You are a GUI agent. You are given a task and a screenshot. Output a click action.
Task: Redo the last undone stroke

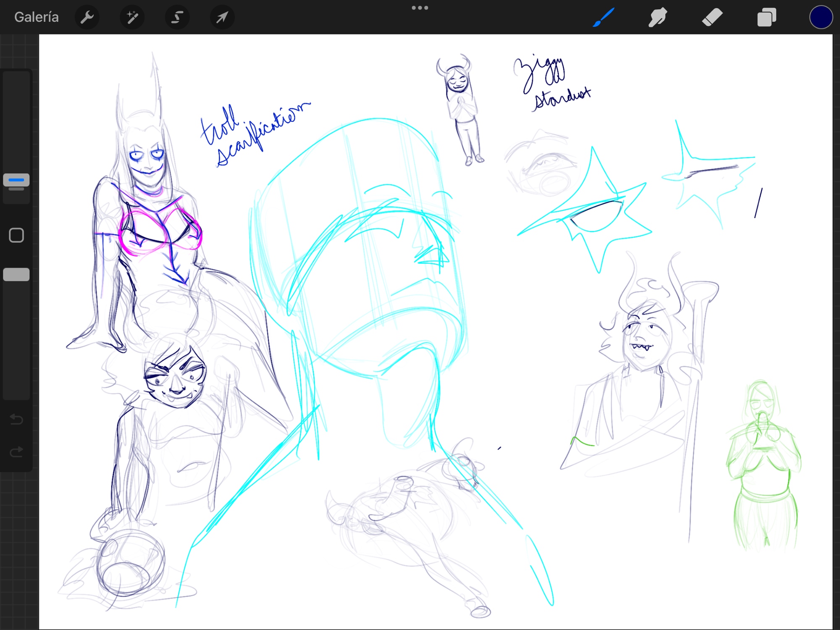(x=16, y=452)
